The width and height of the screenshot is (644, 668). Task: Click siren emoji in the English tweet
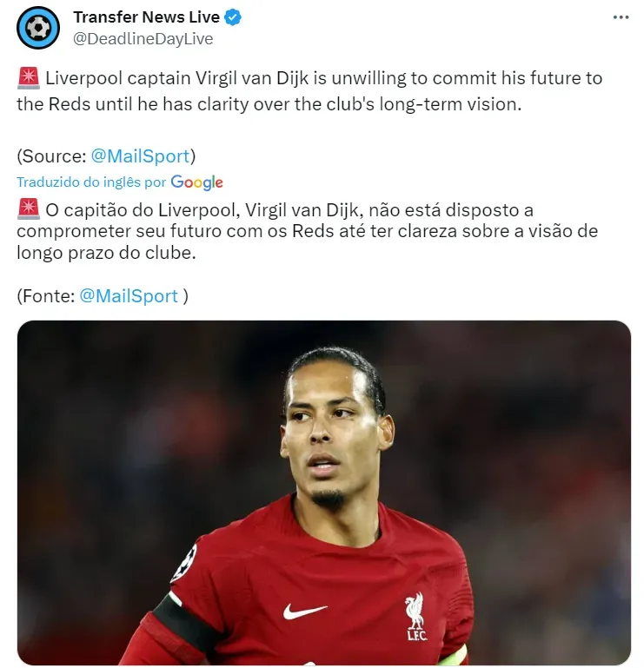29,78
